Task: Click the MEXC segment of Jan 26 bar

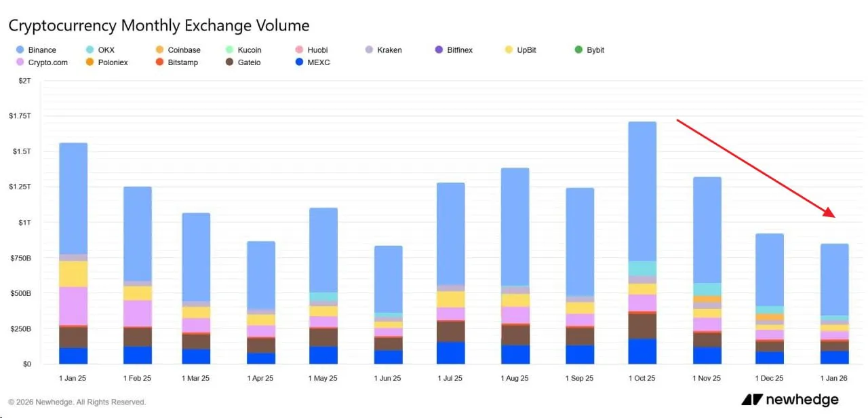Action: coord(834,357)
